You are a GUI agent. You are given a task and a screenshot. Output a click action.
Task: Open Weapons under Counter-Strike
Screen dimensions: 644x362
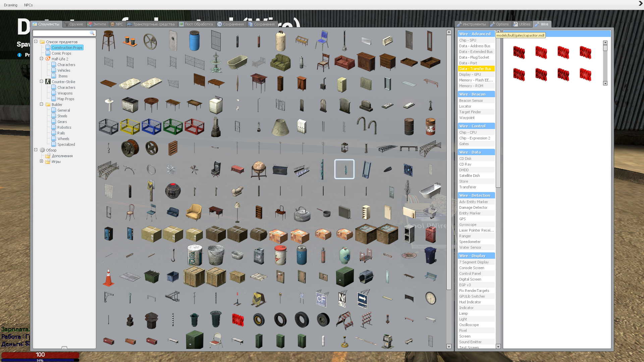[x=65, y=93]
